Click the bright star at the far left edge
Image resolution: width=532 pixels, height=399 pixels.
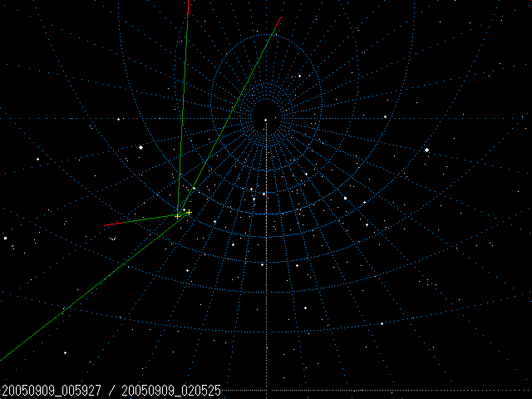5,238
